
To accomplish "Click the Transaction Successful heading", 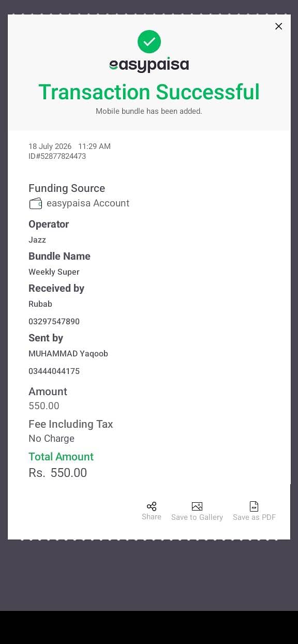I will [149, 92].
